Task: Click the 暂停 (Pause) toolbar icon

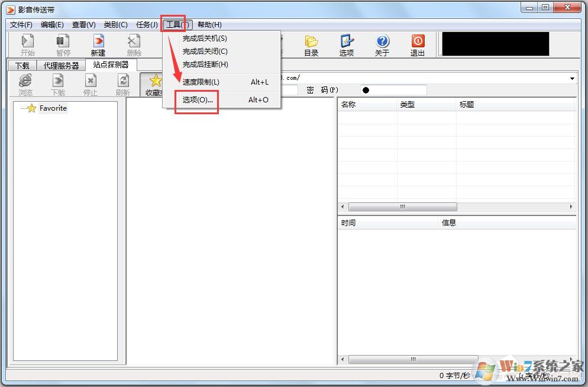Action: 62,44
